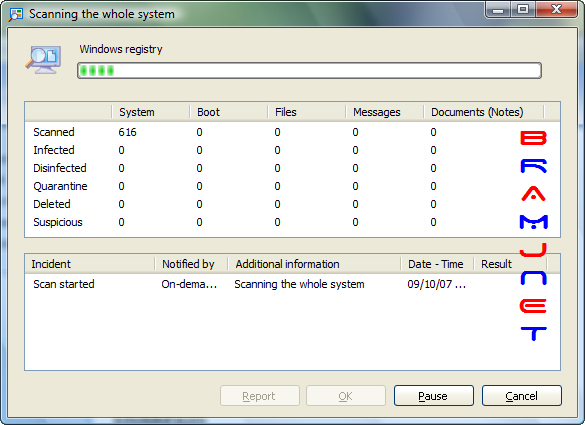This screenshot has width=585, height=425.
Task: Click the disabled Report button
Action: [x=260, y=396]
